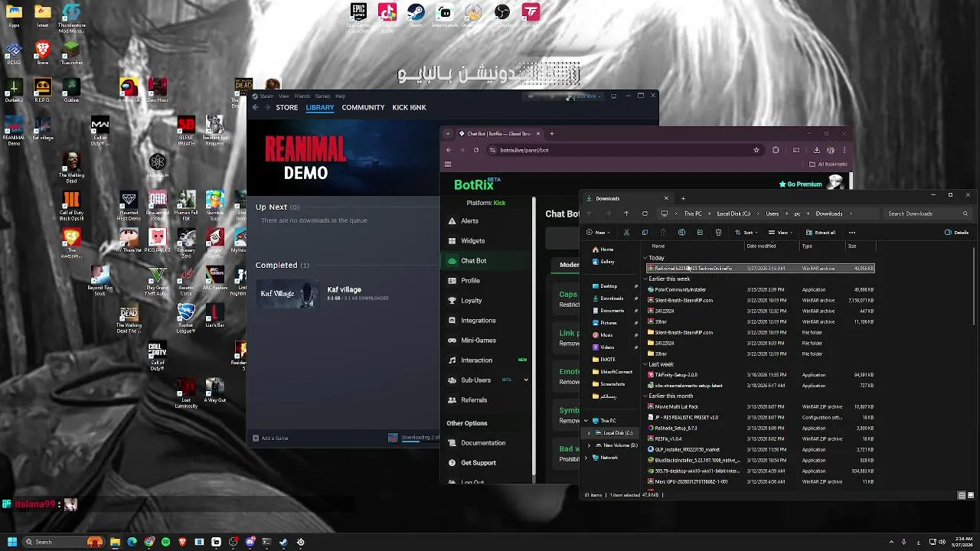
Task: Open the Among Us desktop shortcut
Action: [x=129, y=90]
